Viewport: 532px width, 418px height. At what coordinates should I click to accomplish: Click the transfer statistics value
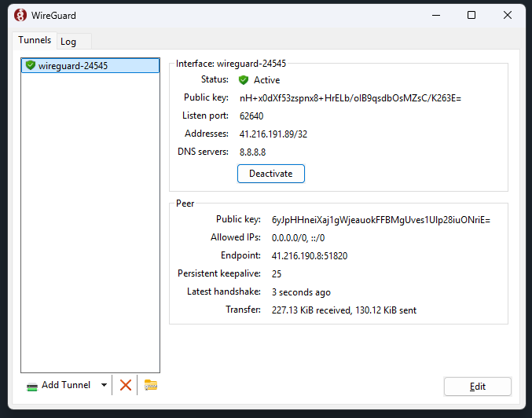click(343, 310)
